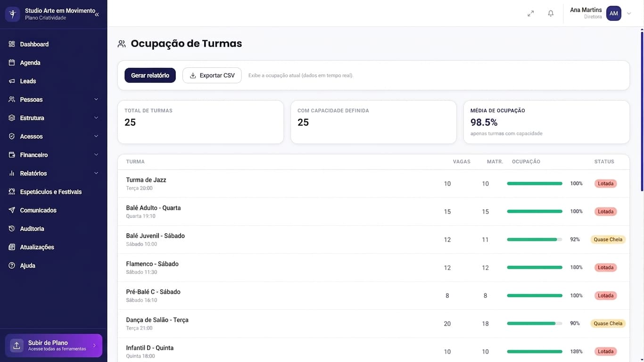Click the Turma de Jazz occupancy bar
Image resolution: width=644 pixels, height=362 pixels.
(x=535, y=183)
